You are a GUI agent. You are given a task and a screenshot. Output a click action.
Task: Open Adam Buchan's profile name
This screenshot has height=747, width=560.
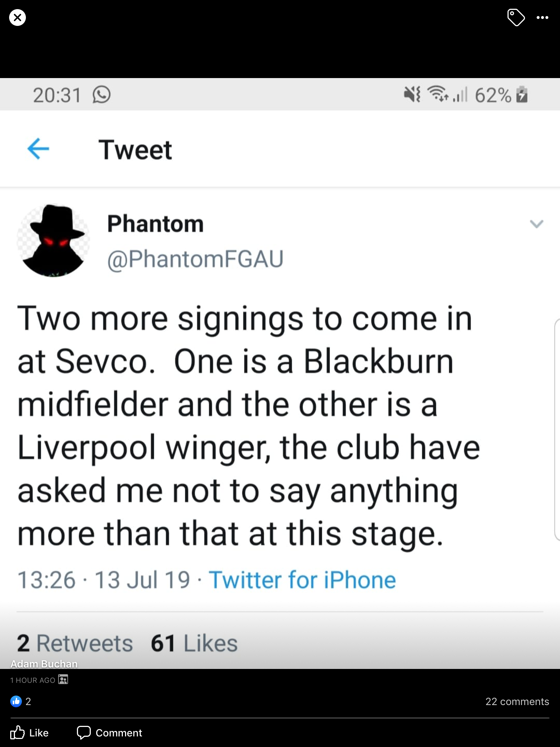click(44, 664)
